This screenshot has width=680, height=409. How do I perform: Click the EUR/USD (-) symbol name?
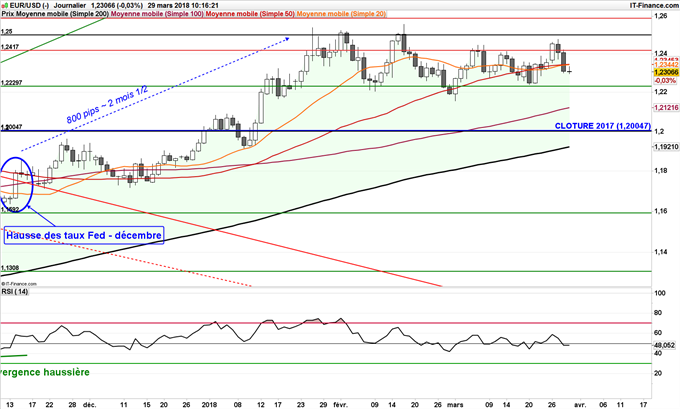point(29,6)
